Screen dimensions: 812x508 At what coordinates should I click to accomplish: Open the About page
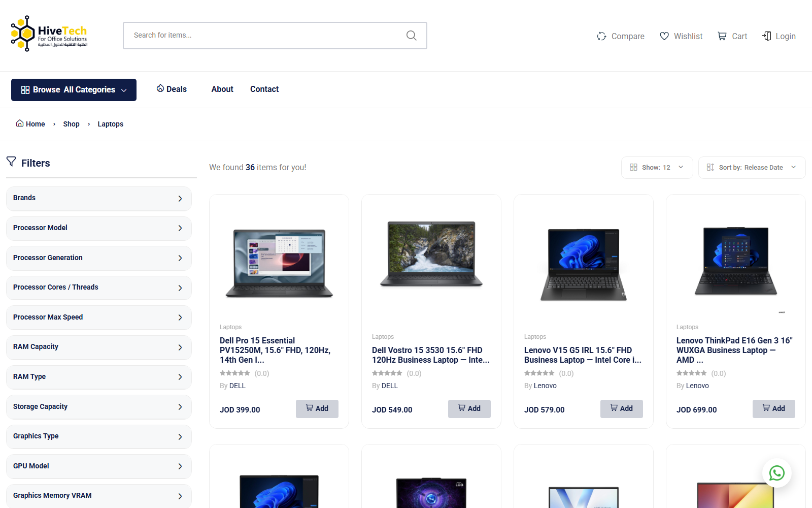click(x=222, y=89)
